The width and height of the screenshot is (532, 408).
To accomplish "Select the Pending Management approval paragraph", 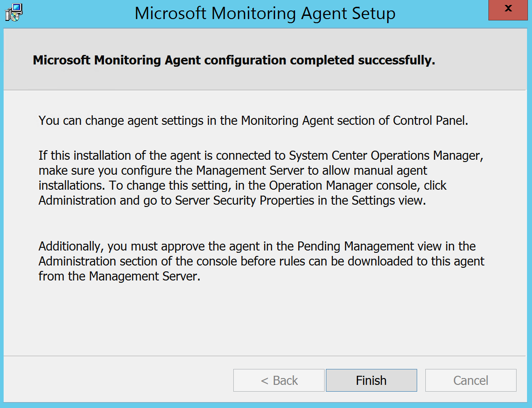I will (x=261, y=261).
